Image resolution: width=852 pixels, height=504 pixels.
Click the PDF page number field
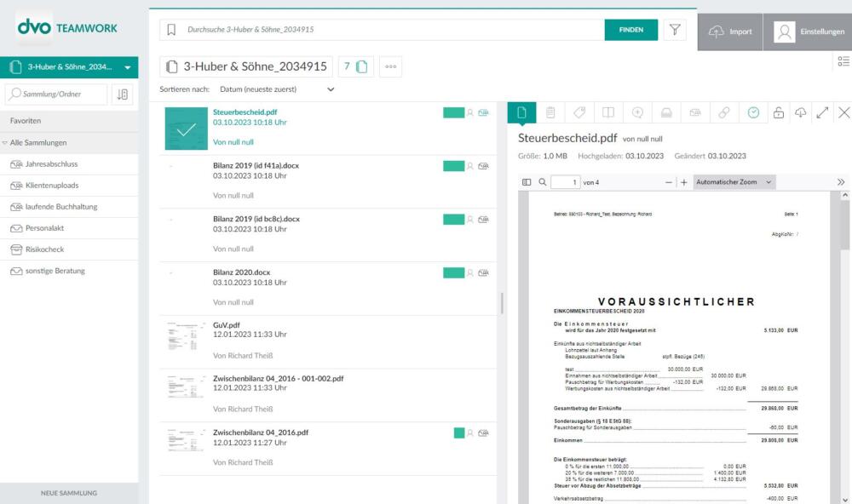565,182
